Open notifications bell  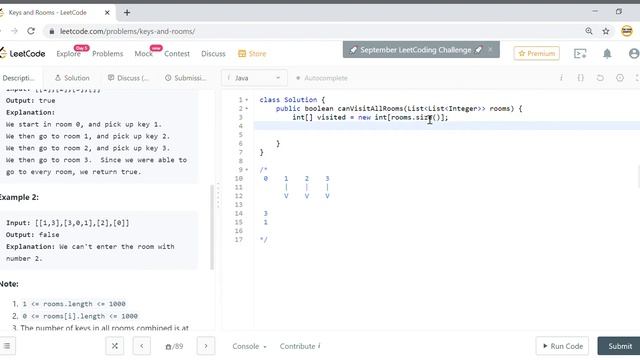point(607,53)
